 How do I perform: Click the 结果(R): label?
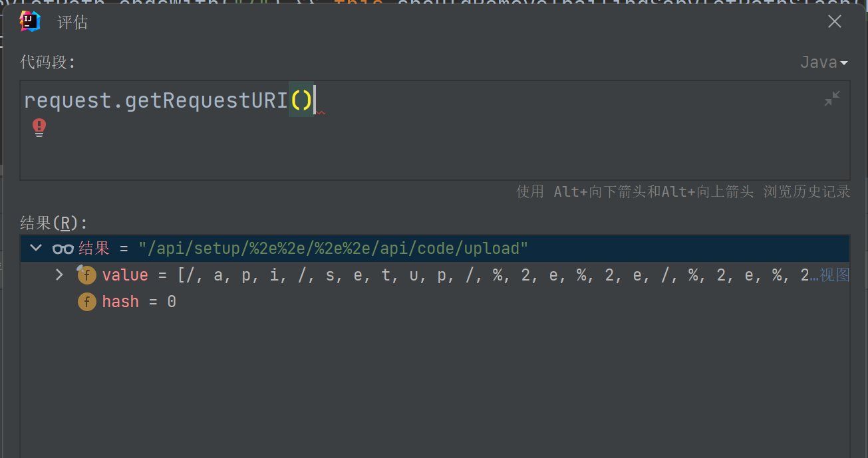click(54, 223)
